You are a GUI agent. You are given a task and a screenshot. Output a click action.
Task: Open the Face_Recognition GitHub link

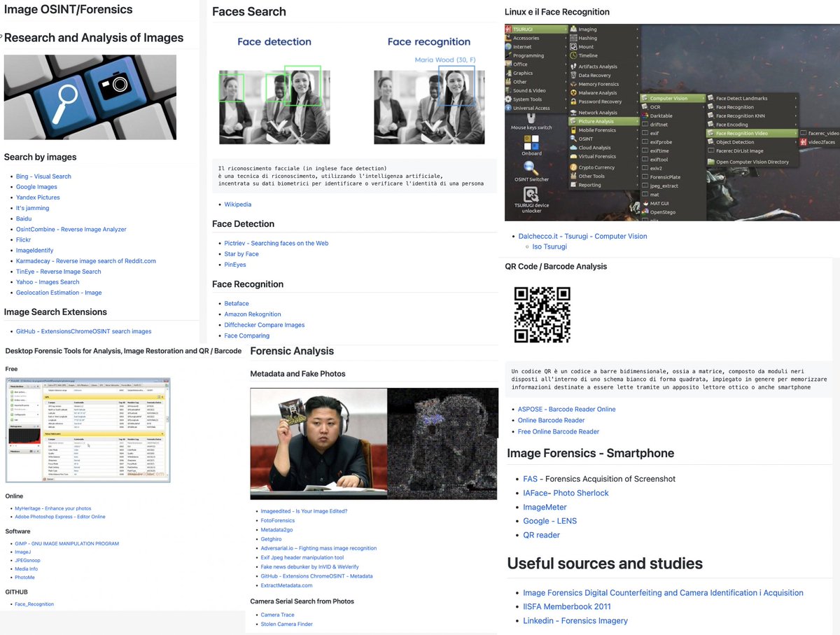(x=34, y=604)
